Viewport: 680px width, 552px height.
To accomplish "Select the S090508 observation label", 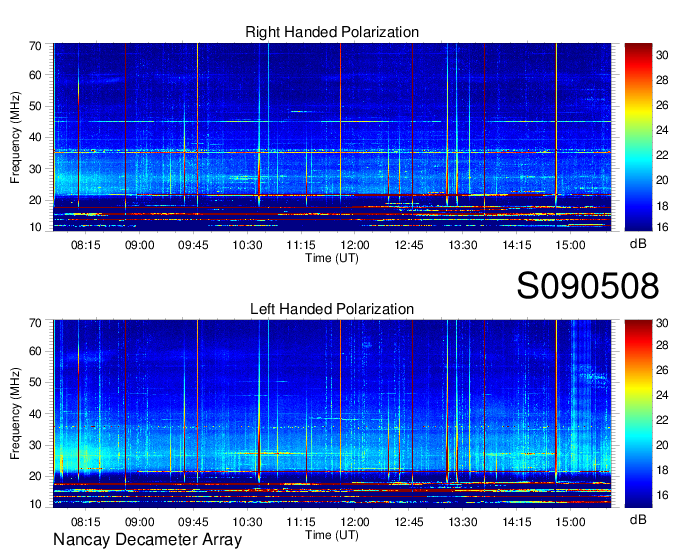I will [x=588, y=285].
